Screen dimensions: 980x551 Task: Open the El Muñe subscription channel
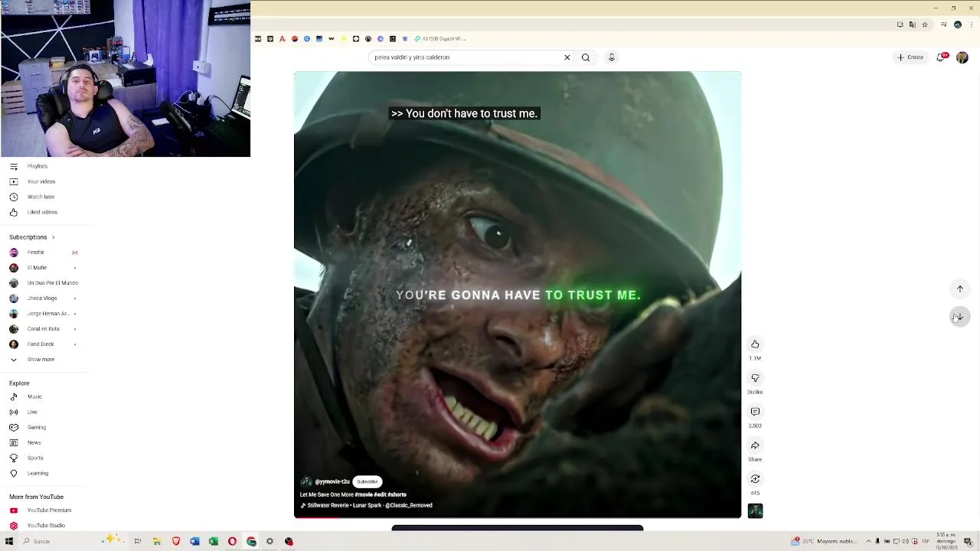point(37,268)
